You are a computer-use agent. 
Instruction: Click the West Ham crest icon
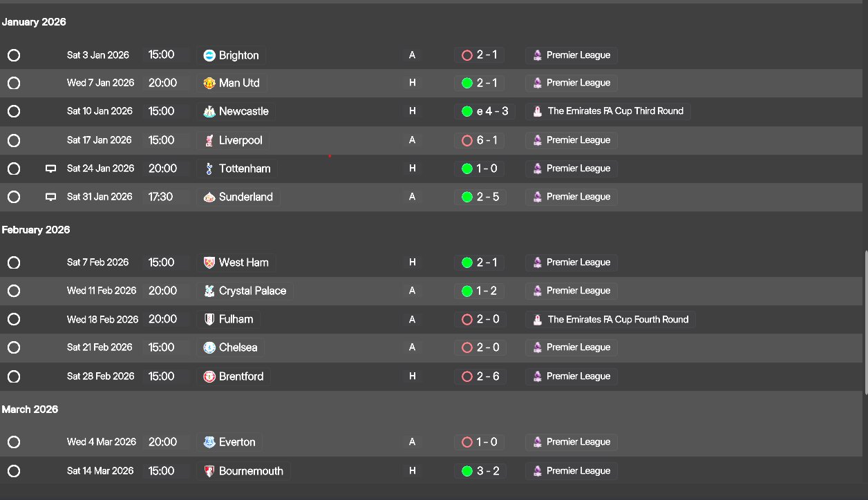click(209, 262)
